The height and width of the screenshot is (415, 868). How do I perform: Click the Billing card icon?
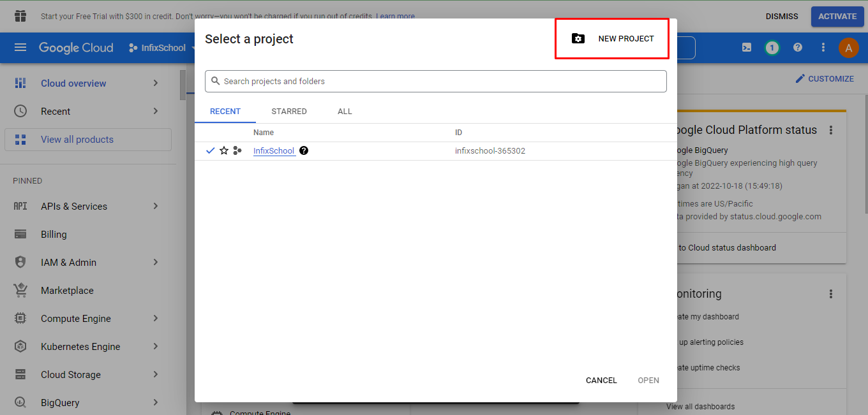pyautogui.click(x=20, y=234)
